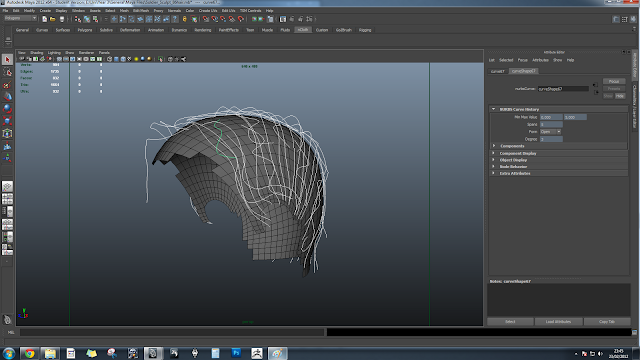Image resolution: width=640 pixels, height=360 pixels.
Task: Switch to single perspective view layout
Action: tap(7, 187)
